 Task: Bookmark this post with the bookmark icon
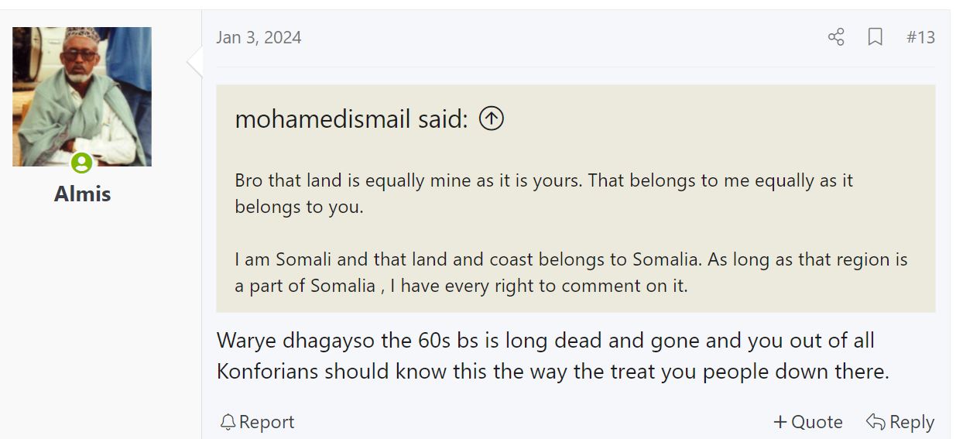[x=875, y=37]
